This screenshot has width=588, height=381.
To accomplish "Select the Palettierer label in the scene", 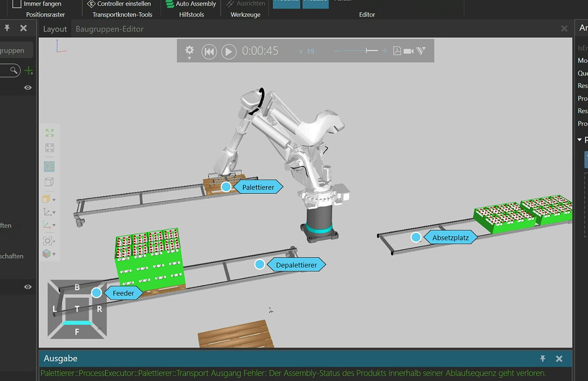I will coord(259,186).
